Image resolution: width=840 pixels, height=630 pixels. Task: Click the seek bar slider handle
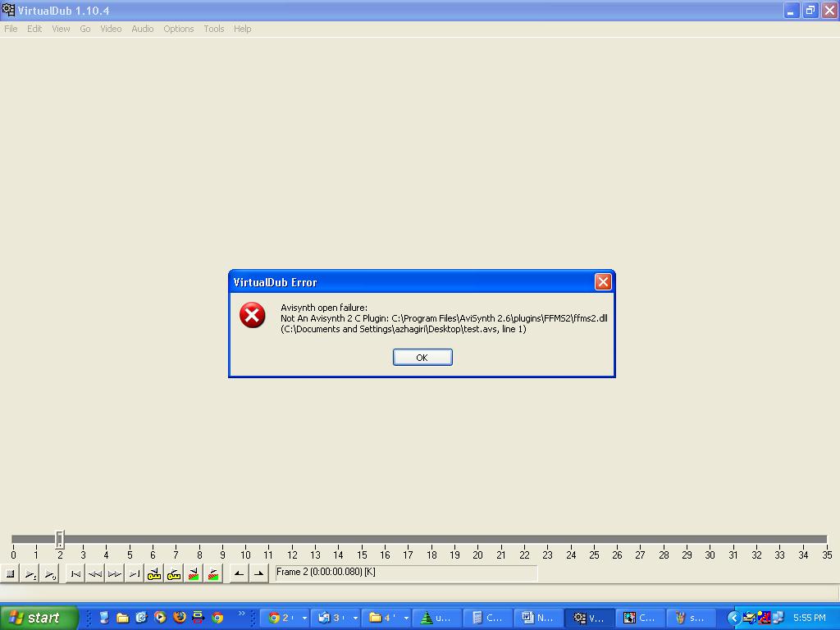point(60,540)
